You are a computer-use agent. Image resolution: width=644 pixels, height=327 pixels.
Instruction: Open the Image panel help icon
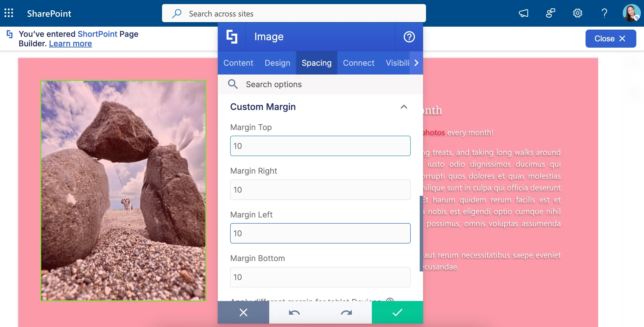[x=409, y=37]
